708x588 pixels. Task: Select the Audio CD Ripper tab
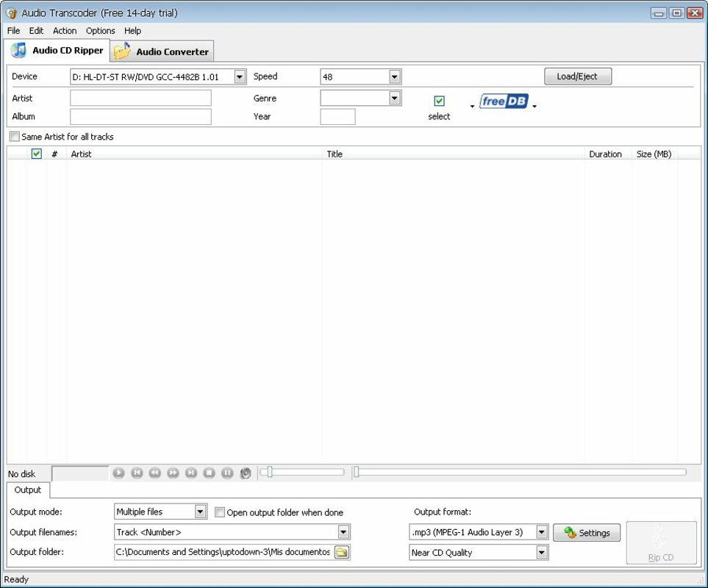click(x=57, y=50)
